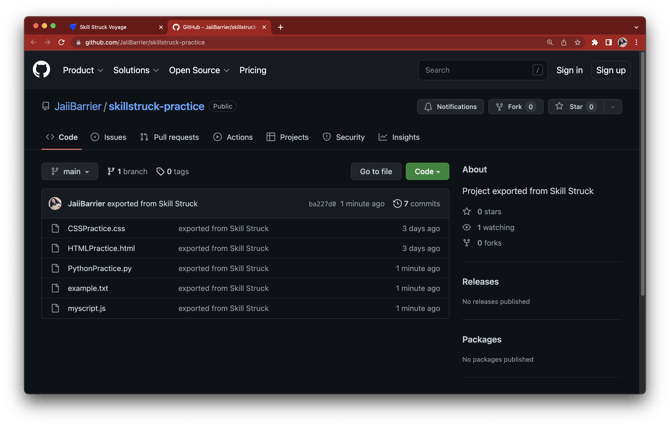Screen dimensions: 670x426
Task: Open the Projects tab
Action: (x=287, y=137)
